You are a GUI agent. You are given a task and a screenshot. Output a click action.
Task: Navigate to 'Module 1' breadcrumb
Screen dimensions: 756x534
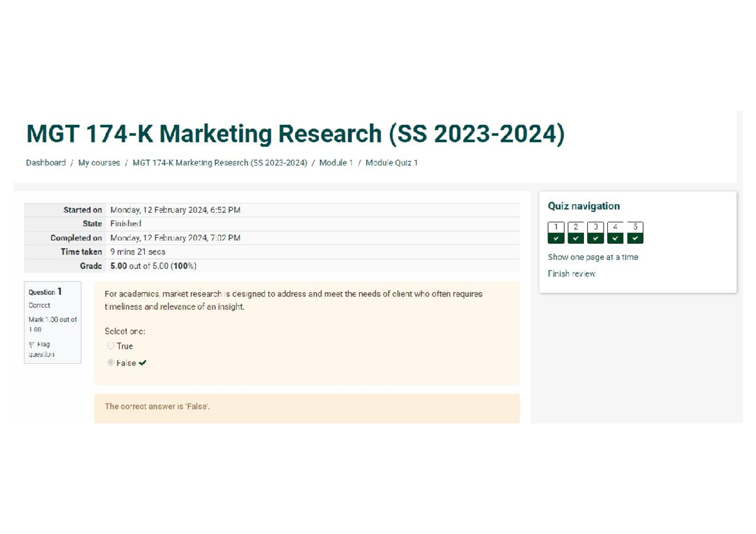[336, 162]
